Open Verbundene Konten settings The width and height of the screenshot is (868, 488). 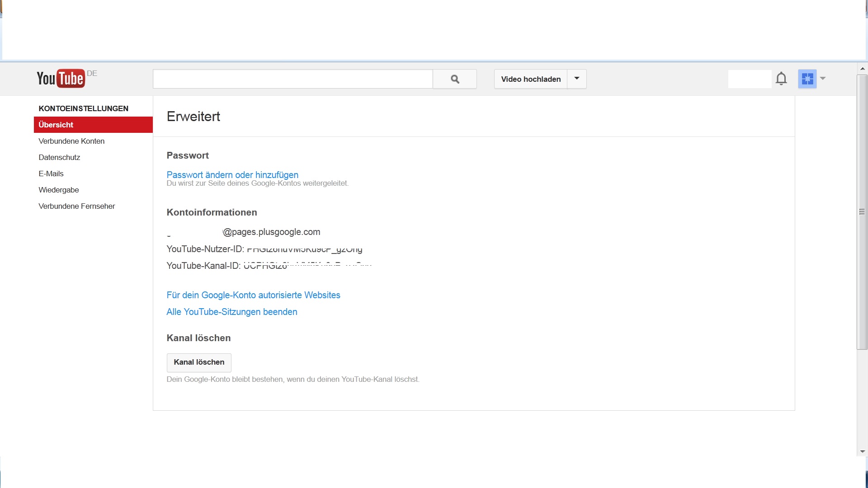click(x=71, y=141)
